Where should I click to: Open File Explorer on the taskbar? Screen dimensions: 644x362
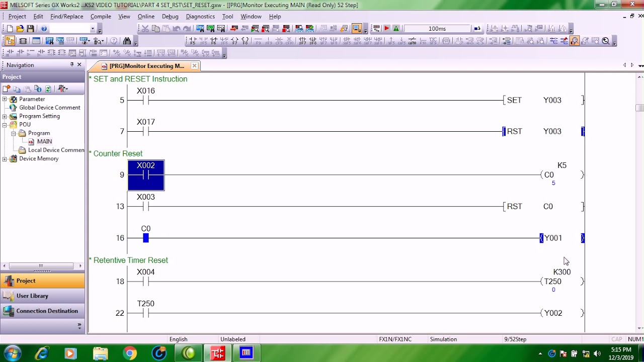[x=100, y=353]
